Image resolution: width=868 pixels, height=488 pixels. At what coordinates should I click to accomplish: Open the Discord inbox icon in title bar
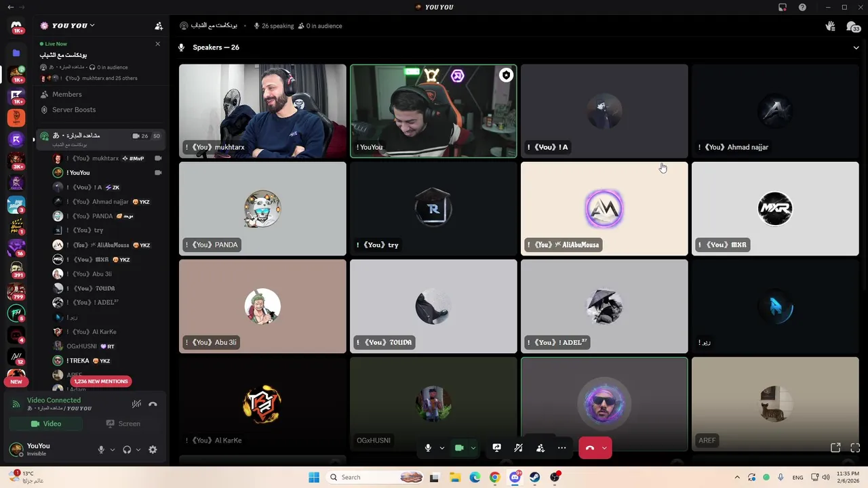pyautogui.click(x=783, y=7)
